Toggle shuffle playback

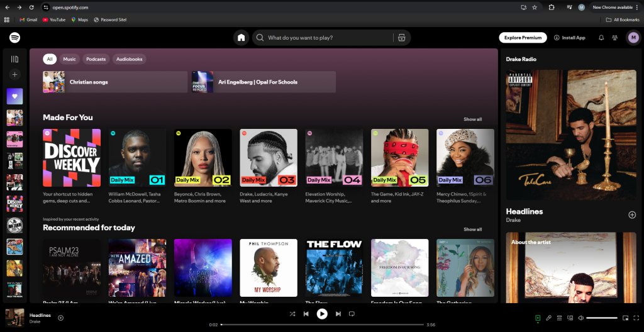pyautogui.click(x=292, y=314)
